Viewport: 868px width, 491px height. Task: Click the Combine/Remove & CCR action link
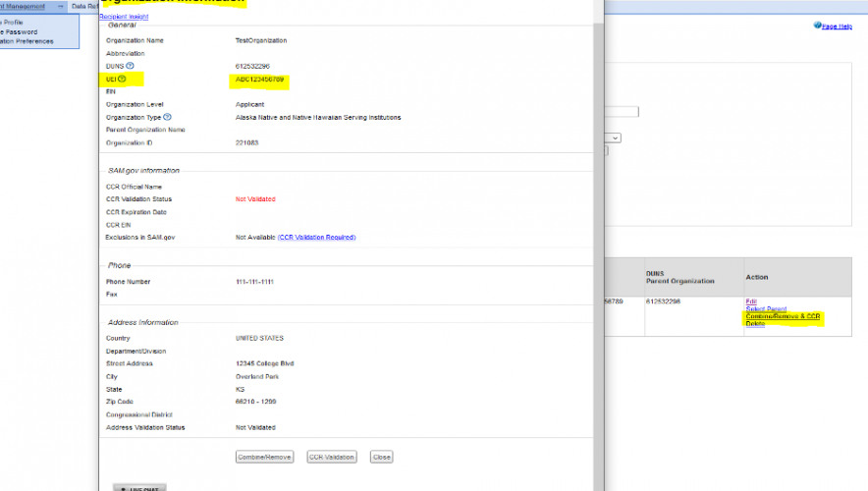click(783, 316)
